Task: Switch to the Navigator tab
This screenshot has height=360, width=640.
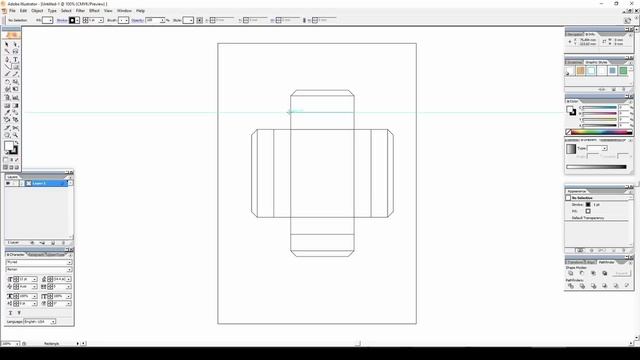Action: [x=575, y=34]
